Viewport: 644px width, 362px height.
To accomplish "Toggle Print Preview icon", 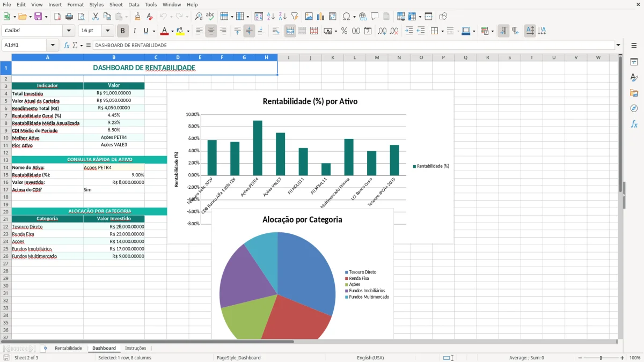I will tap(81, 17).
